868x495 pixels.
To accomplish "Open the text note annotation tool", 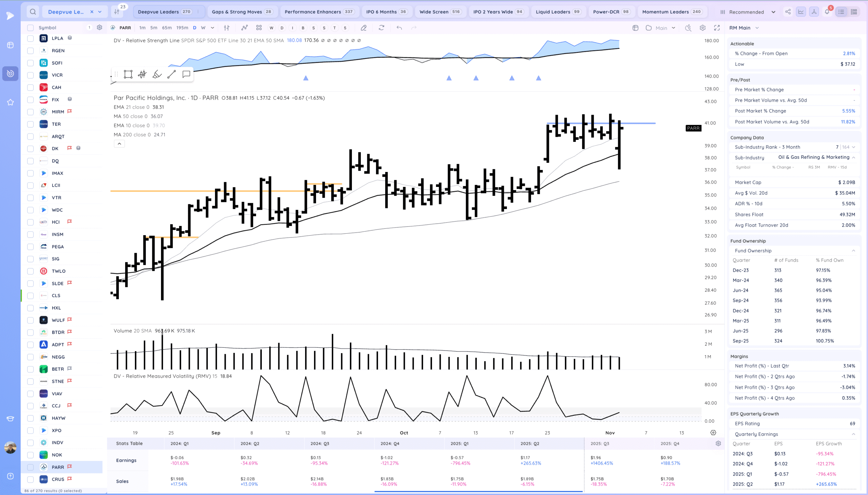I will pos(186,74).
